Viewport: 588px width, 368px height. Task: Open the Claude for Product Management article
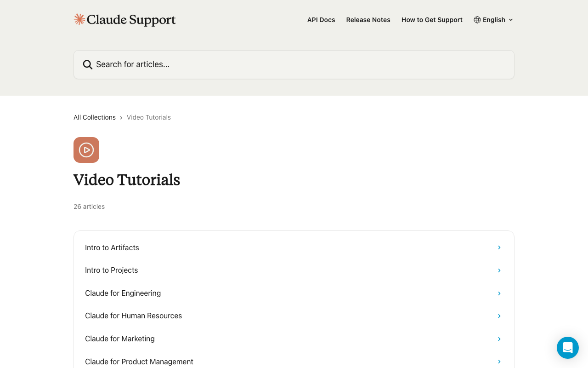294,362
